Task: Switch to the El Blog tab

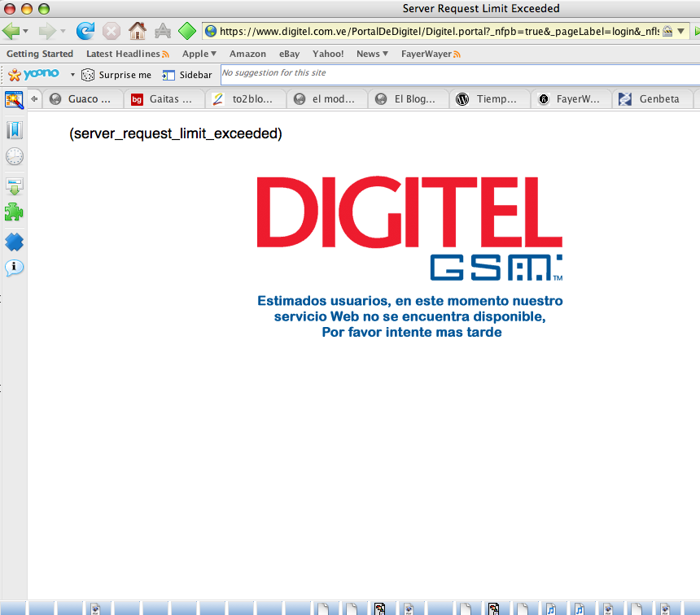Action: click(x=409, y=99)
